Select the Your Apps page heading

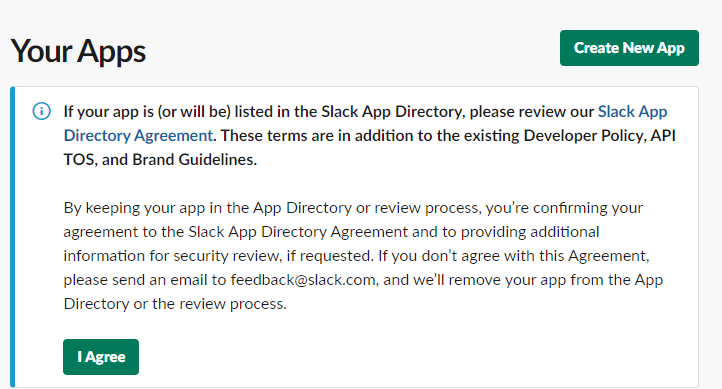coord(78,51)
